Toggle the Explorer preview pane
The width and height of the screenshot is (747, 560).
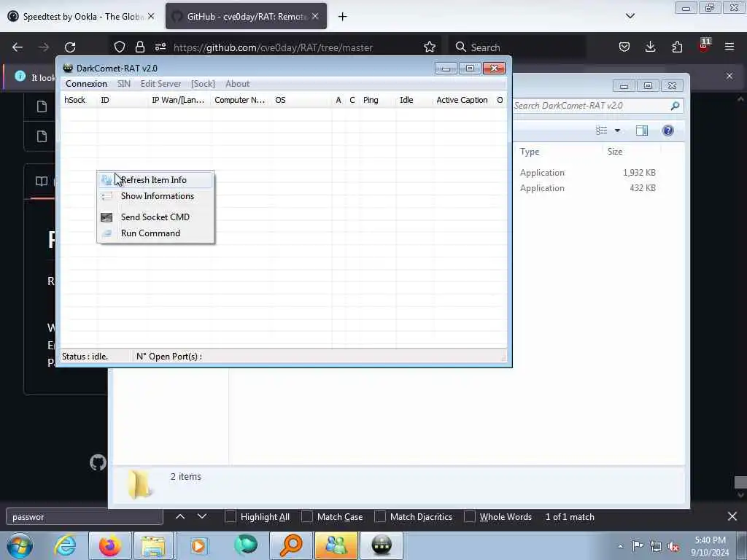642,131
